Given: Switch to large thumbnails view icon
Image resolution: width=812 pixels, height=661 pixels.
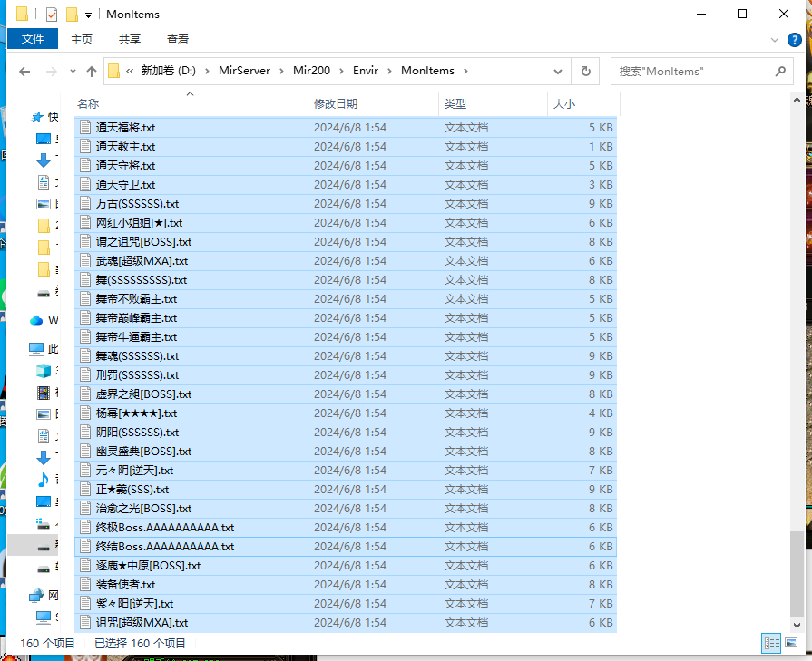Looking at the screenshot, I should click(791, 644).
